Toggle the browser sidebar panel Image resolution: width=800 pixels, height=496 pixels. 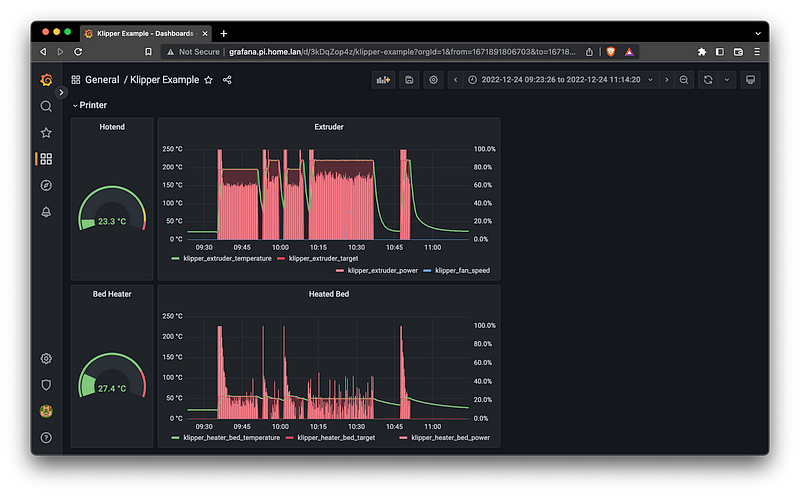click(720, 52)
